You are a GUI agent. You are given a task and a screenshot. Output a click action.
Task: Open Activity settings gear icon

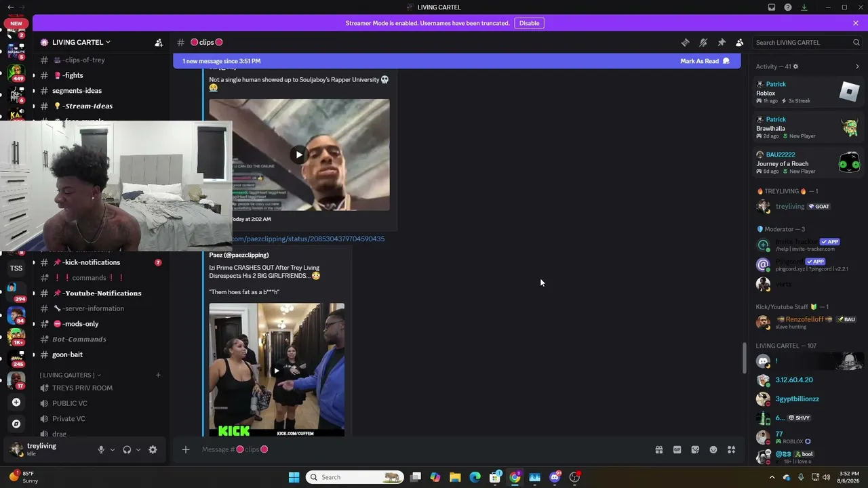point(795,66)
